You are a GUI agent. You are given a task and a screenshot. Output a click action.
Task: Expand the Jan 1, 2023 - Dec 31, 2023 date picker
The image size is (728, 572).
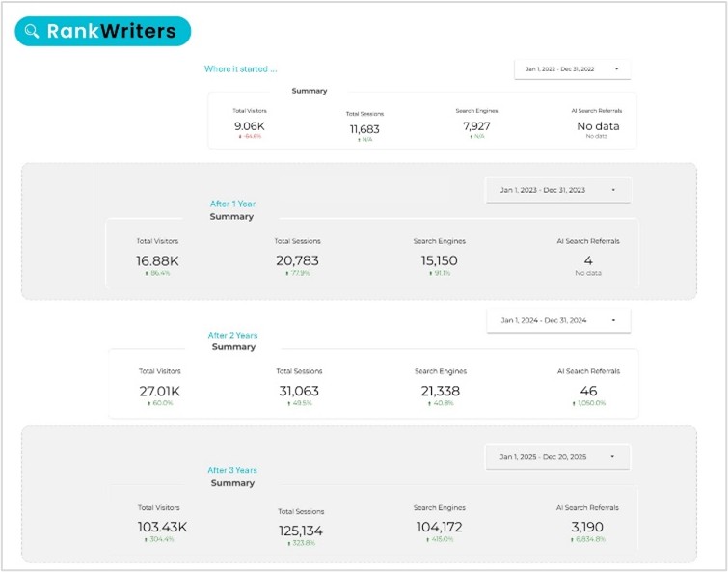coord(557,190)
